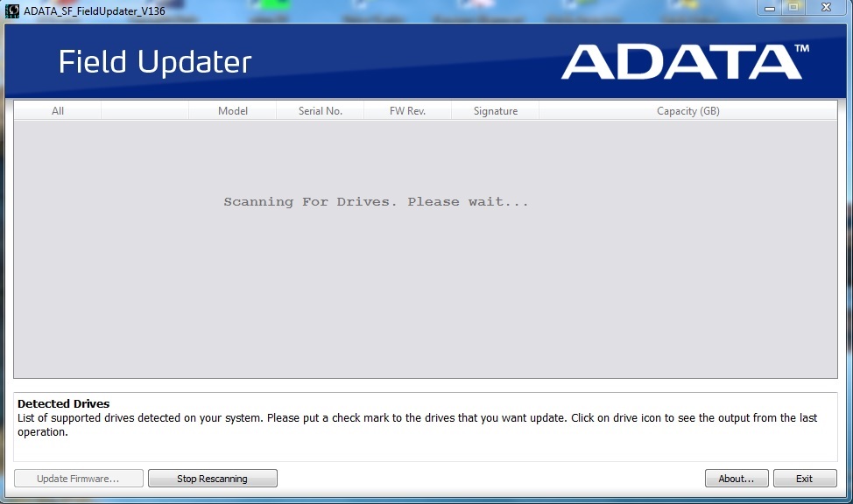
Task: Minimize the Field Updater window
Action: click(x=769, y=8)
